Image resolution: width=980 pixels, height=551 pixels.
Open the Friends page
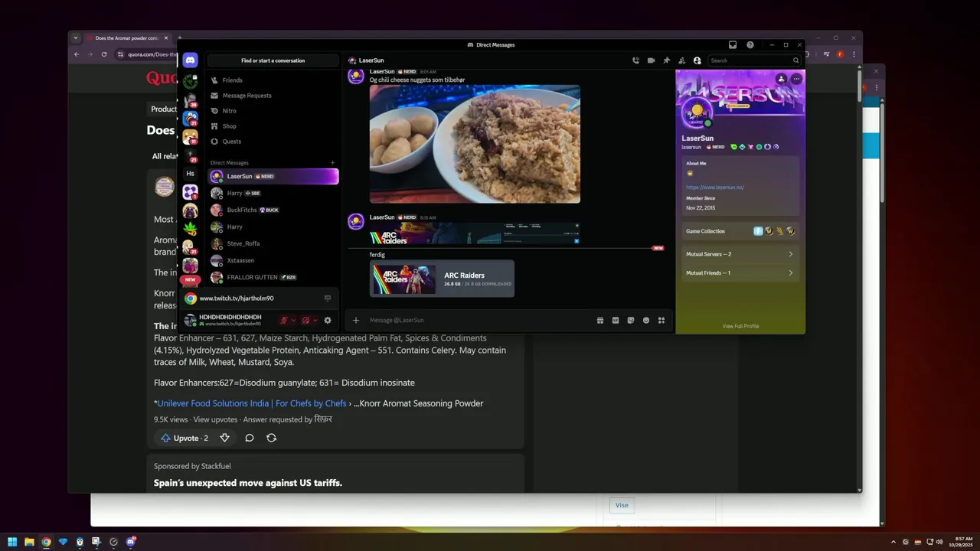[272, 80]
